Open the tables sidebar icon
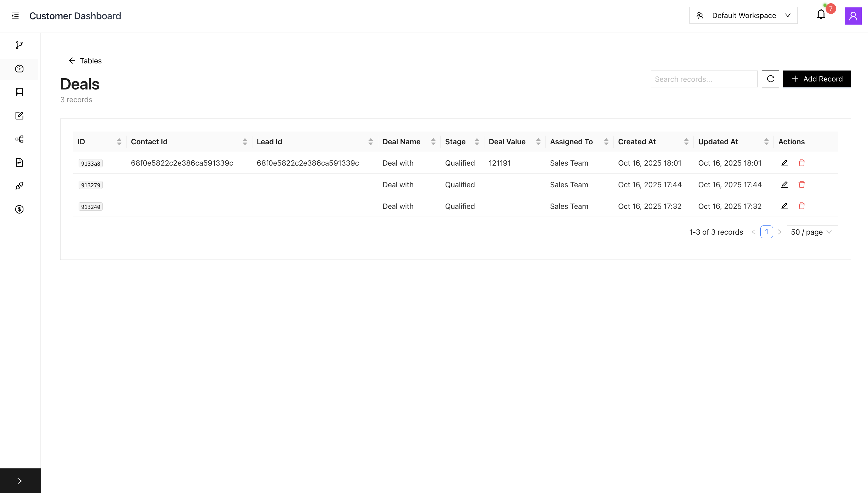 click(x=19, y=92)
